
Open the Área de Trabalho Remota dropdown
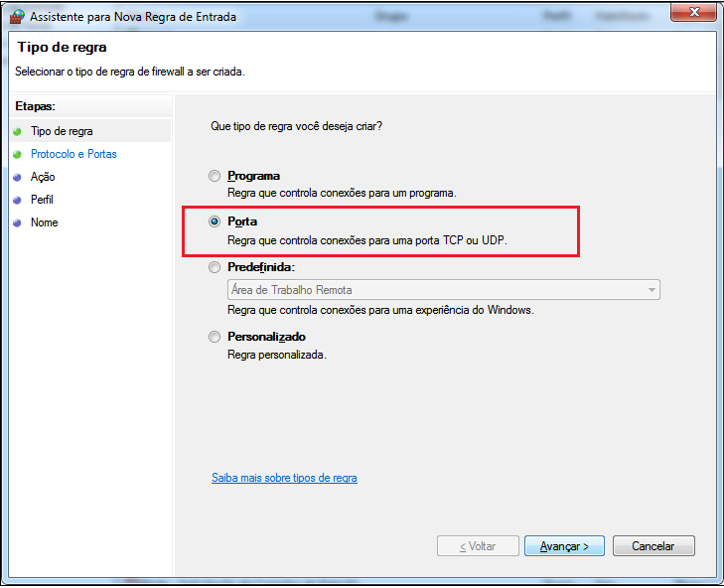(444, 290)
